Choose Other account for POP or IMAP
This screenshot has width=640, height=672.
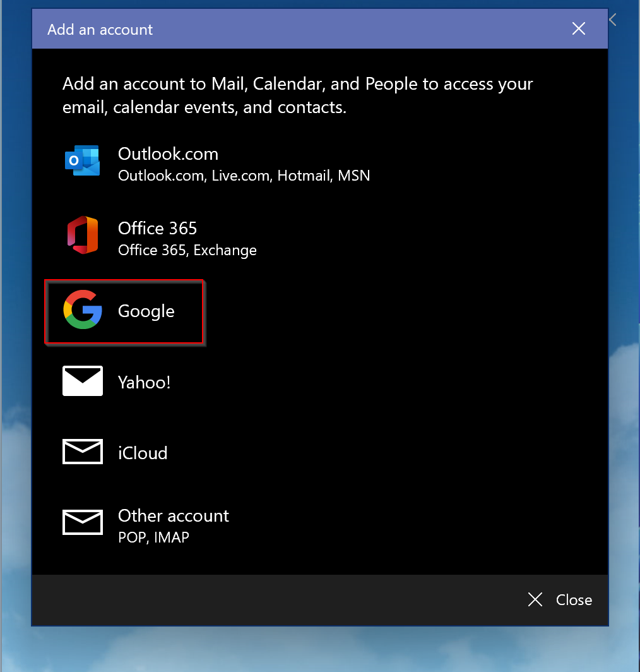coord(173,515)
